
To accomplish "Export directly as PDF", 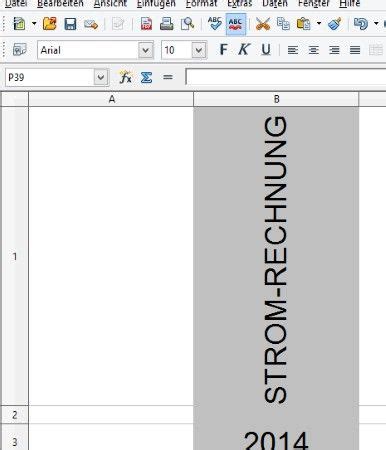I will (146, 24).
